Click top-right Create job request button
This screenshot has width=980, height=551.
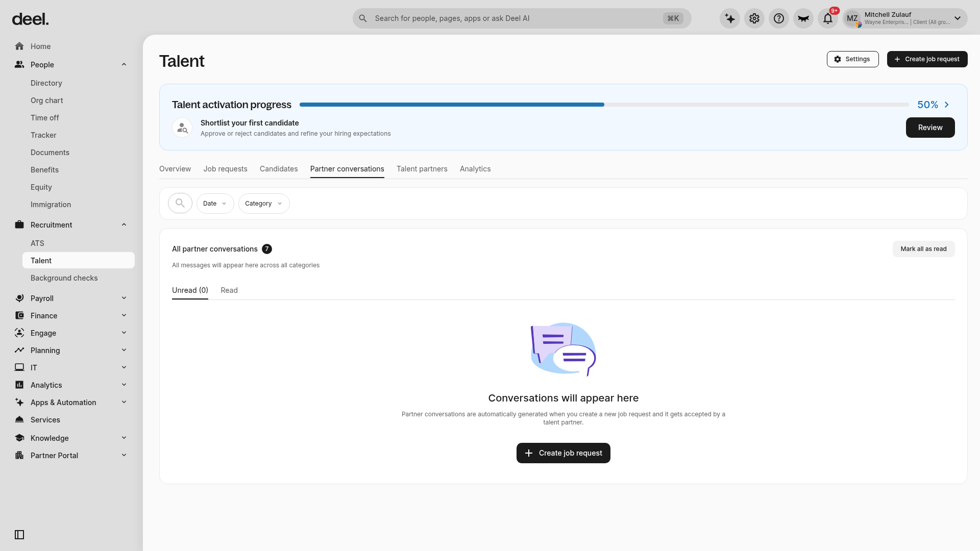(x=927, y=59)
